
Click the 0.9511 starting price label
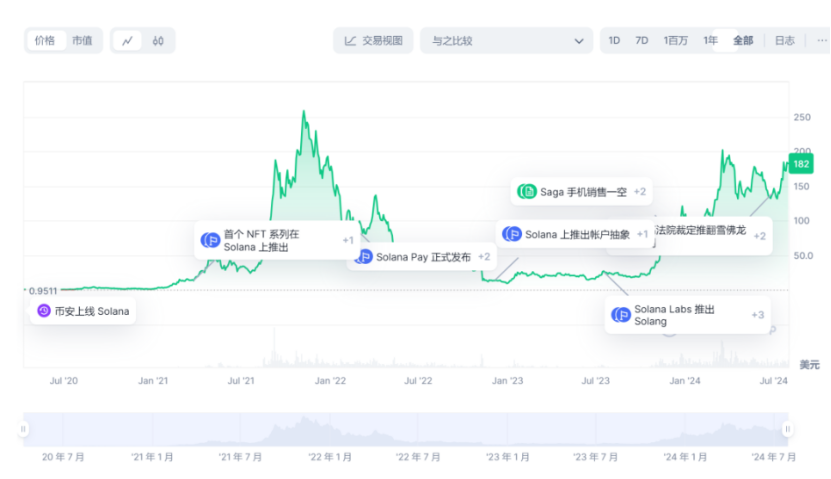pos(42,291)
